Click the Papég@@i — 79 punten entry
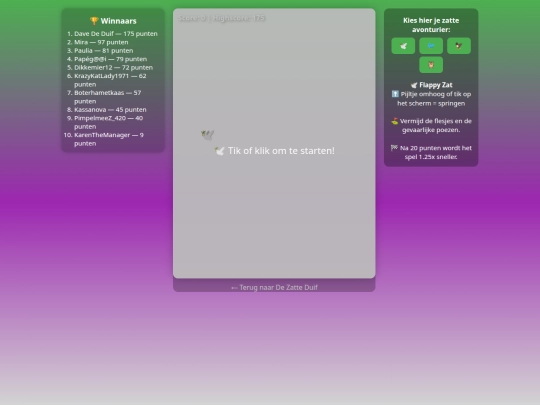Image resolution: width=540 pixels, height=405 pixels. [111, 59]
